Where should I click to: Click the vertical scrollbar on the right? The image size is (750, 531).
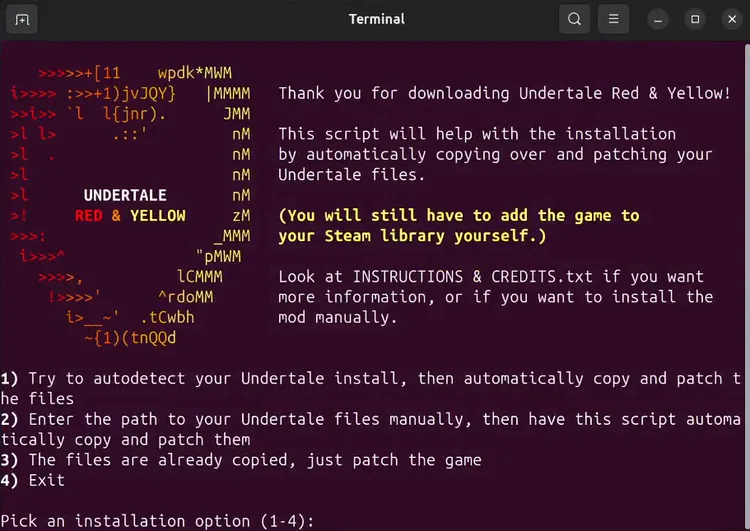click(x=747, y=287)
